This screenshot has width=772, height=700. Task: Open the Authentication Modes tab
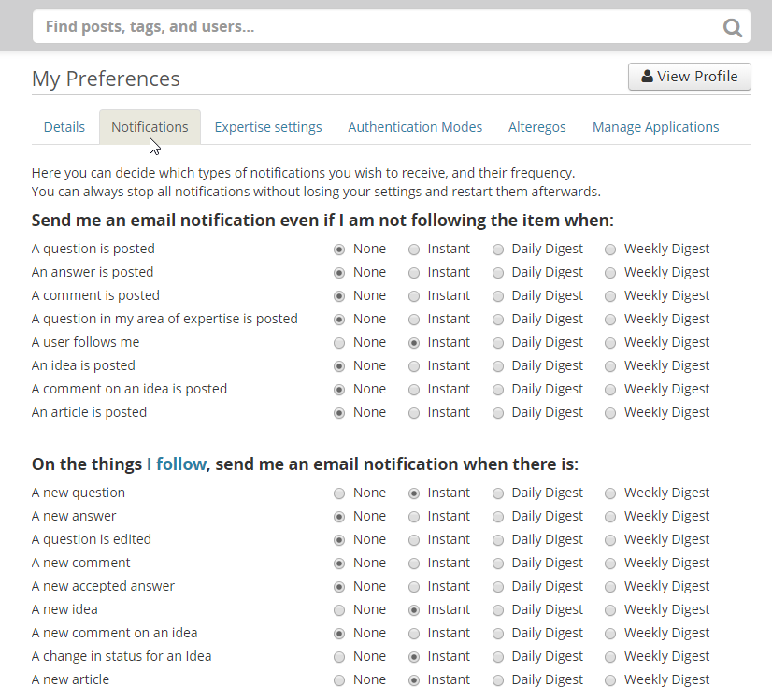pyautogui.click(x=415, y=127)
